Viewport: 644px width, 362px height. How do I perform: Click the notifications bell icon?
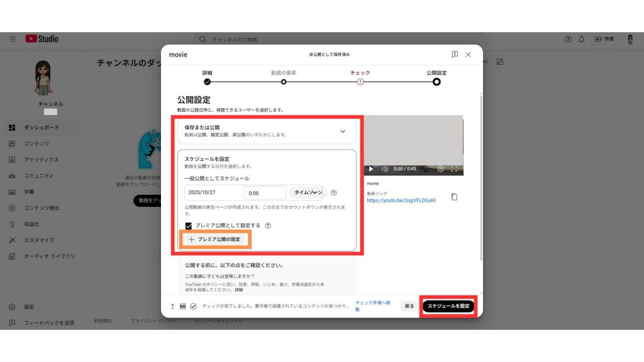pos(582,39)
